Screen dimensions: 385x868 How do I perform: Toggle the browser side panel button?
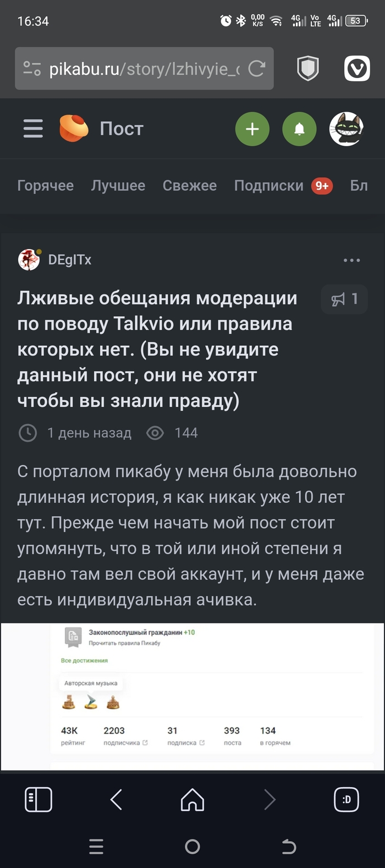click(x=38, y=799)
